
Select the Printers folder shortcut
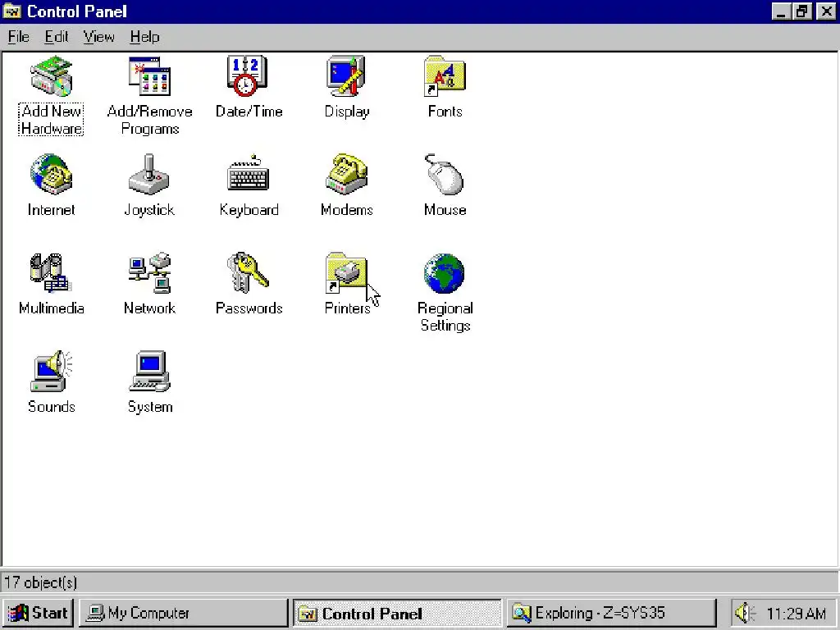click(347, 273)
